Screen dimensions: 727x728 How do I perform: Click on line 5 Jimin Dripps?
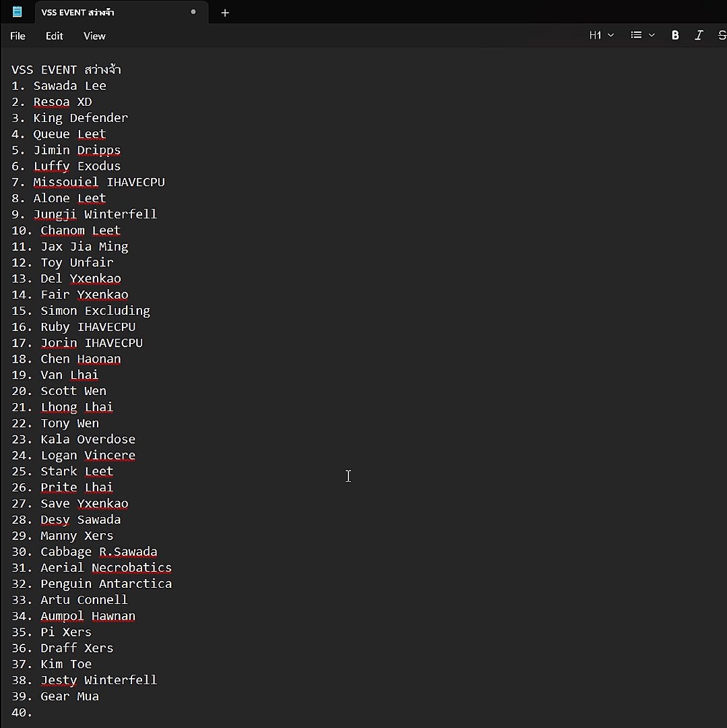66,150
